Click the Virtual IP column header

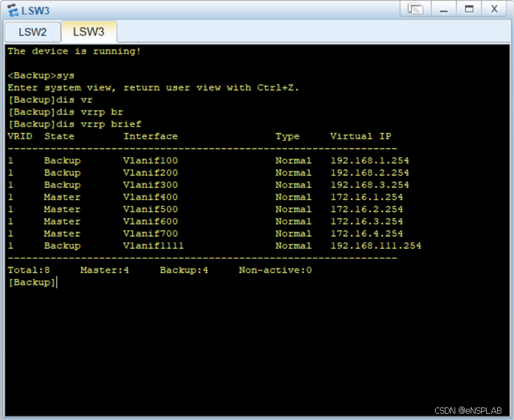point(361,136)
